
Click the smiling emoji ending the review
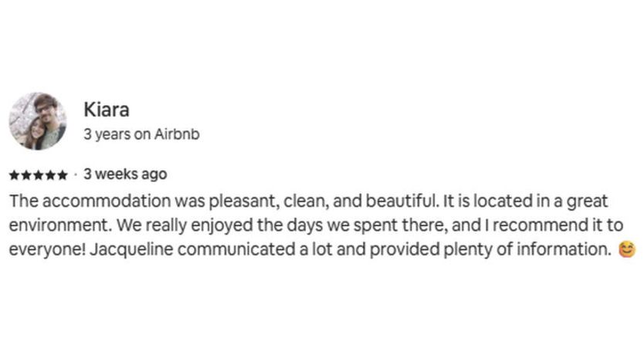627,250
